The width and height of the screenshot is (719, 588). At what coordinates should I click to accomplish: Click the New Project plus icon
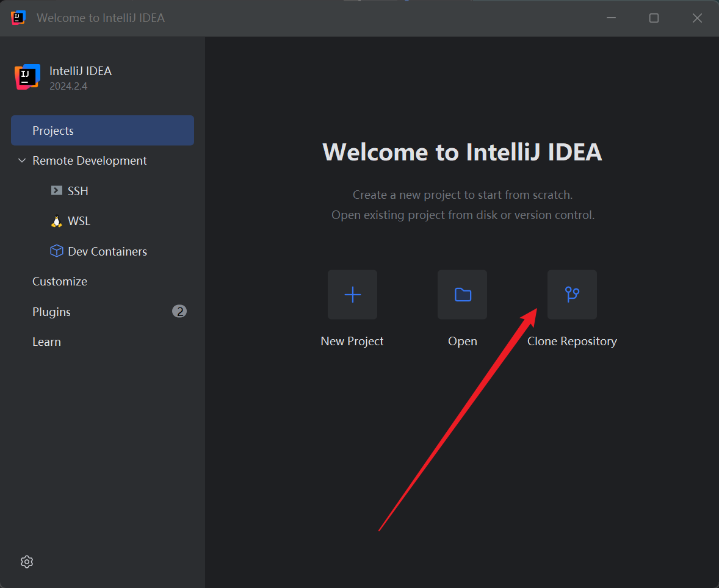pos(352,295)
